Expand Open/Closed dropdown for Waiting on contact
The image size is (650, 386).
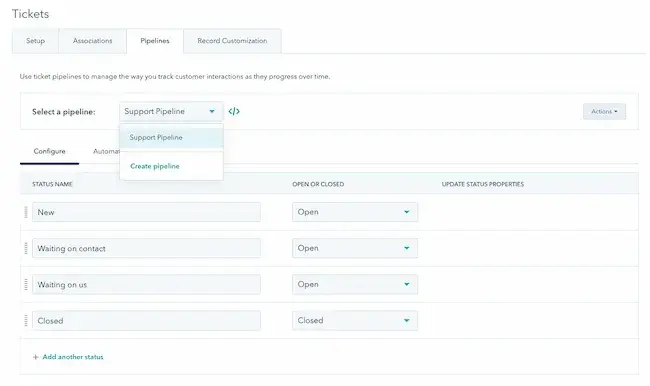355,248
